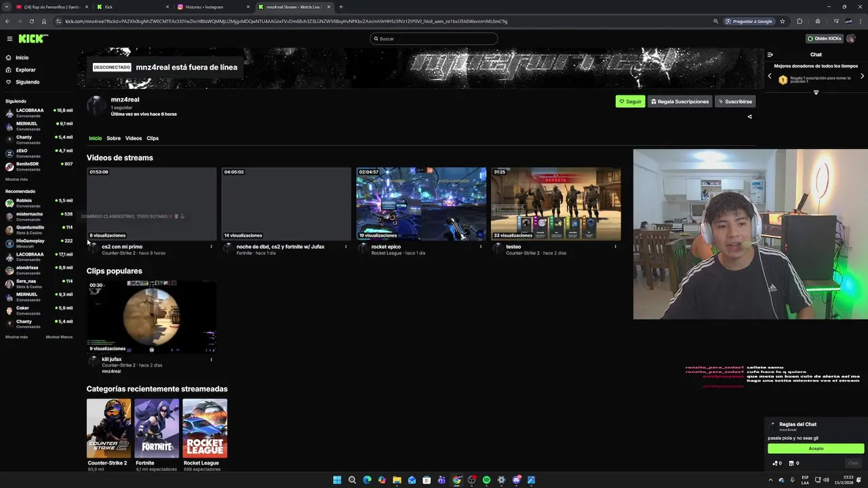Screen dimensions: 868x488
Task: Open Robleis recommended channel
Action: click(39, 203)
